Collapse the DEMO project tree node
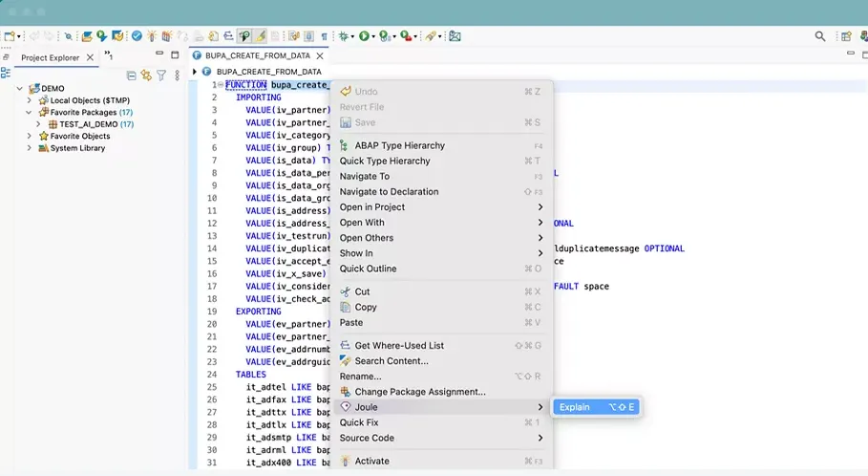868x476 pixels. 19,88
